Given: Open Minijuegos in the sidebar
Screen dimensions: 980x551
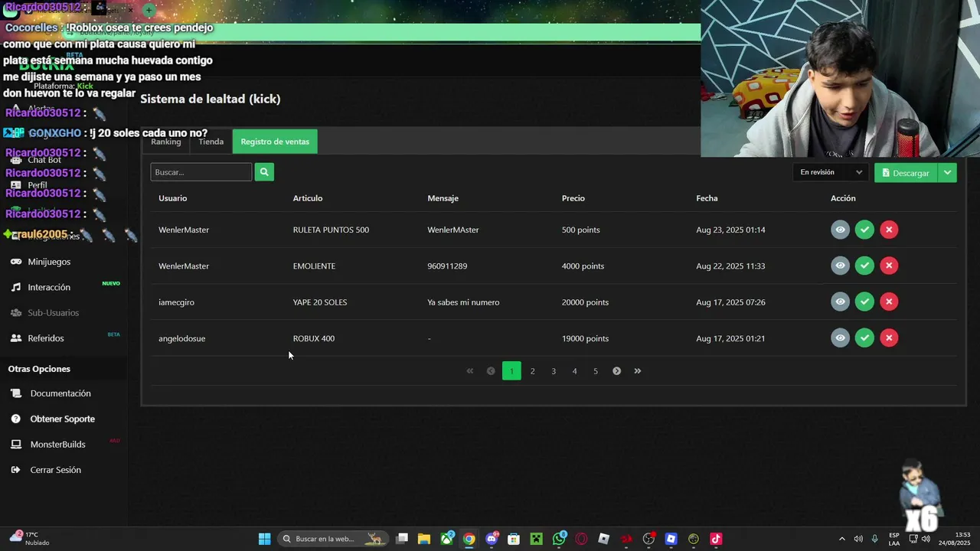Looking at the screenshot, I should pyautogui.click(x=49, y=262).
